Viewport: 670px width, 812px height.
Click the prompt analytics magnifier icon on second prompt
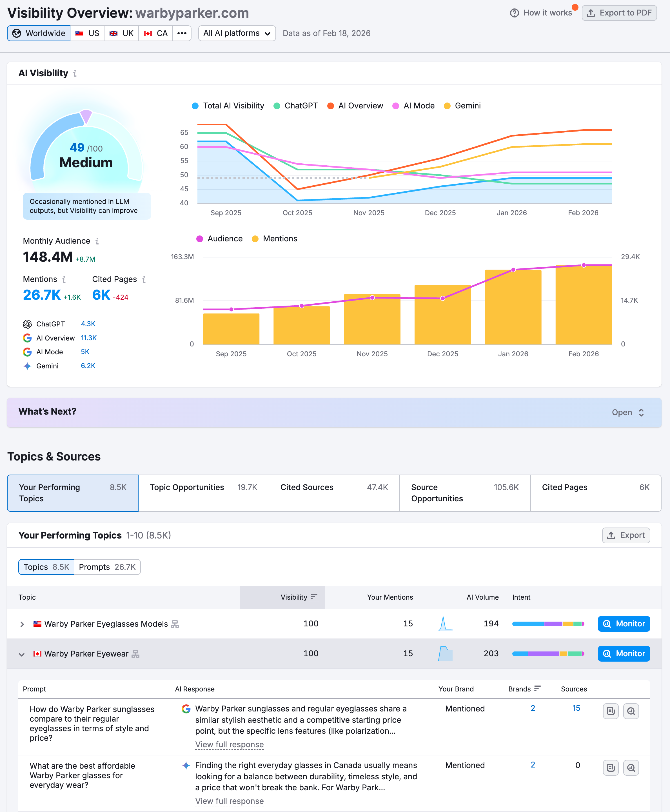[x=631, y=768]
